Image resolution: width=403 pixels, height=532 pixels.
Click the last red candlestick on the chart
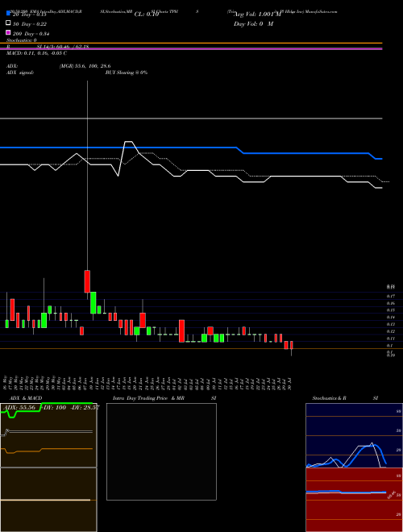[x=292, y=345]
